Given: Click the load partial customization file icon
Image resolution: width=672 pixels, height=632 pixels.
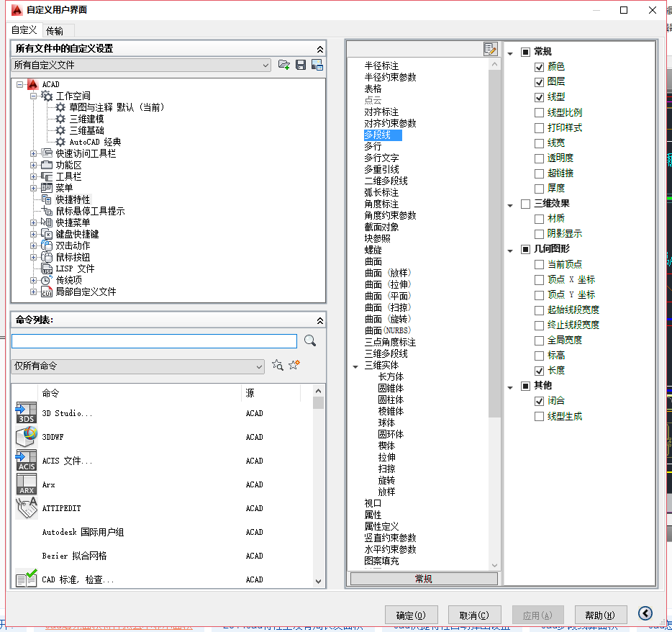Looking at the screenshot, I should click(x=283, y=65).
